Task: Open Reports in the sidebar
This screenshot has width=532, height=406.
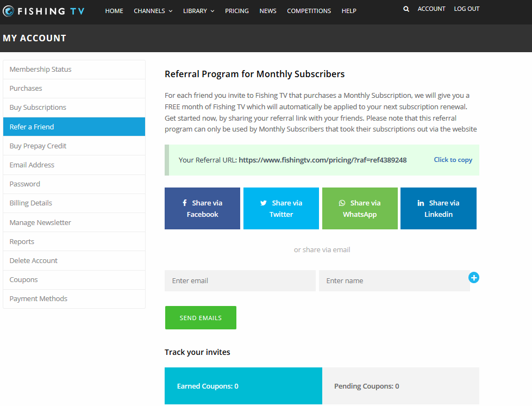Action: point(74,241)
